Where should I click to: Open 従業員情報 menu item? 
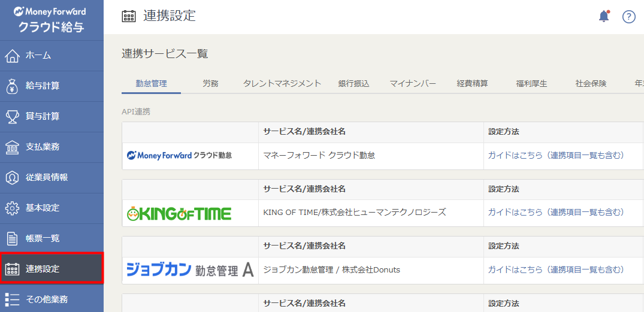52,177
